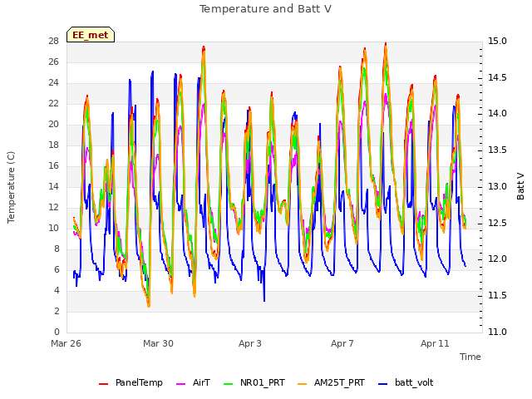Click the Apr 3 date tick label
The width and height of the screenshot is (532, 399).
250,343
